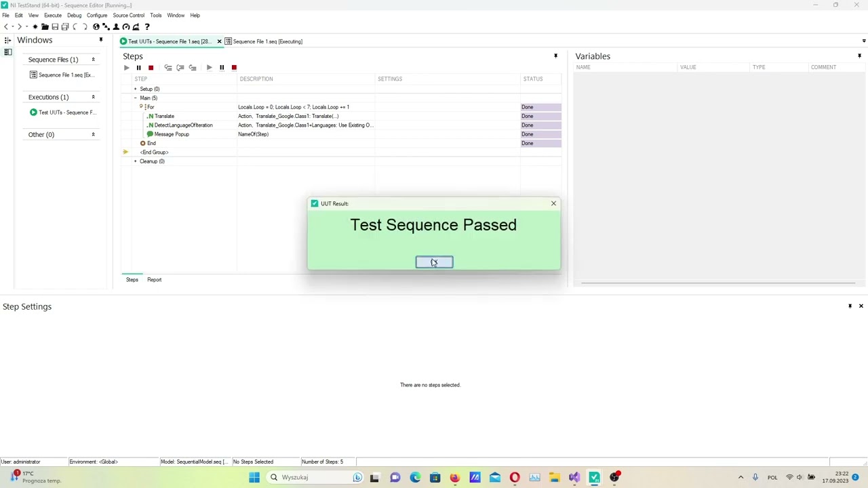The width and height of the screenshot is (868, 488).
Task: Click the globe icon in main toolbar
Action: pyautogui.click(x=96, y=26)
